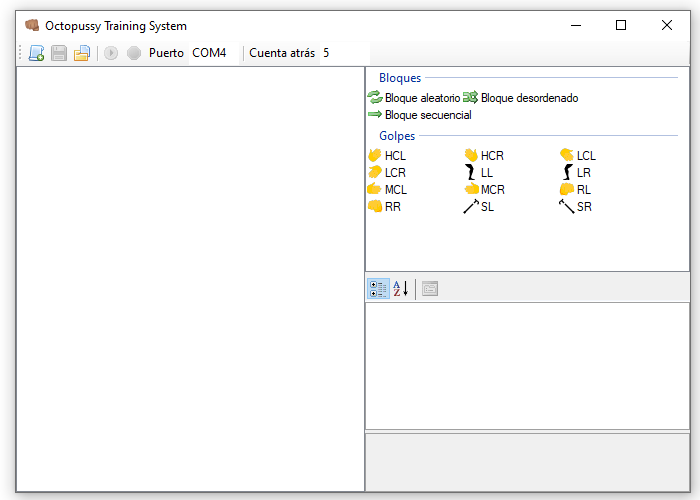Stop training with the Stop button
The width and height of the screenshot is (700, 500).
point(133,53)
